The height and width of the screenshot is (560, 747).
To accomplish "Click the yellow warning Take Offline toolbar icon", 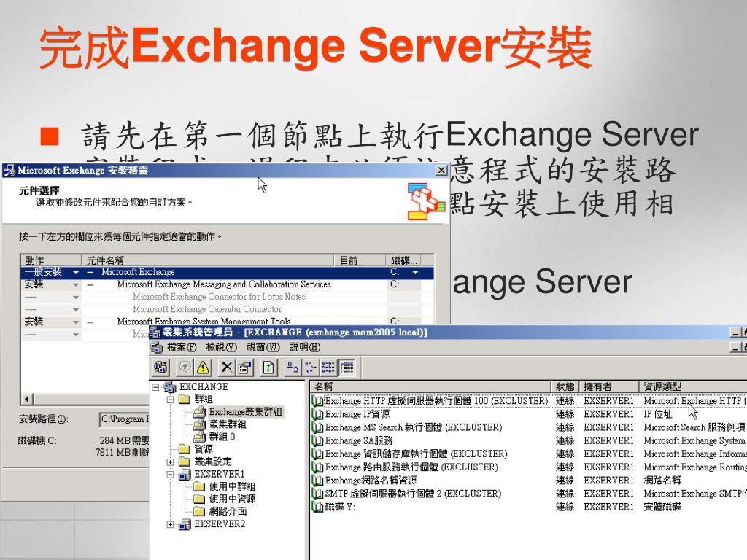I will click(x=203, y=367).
